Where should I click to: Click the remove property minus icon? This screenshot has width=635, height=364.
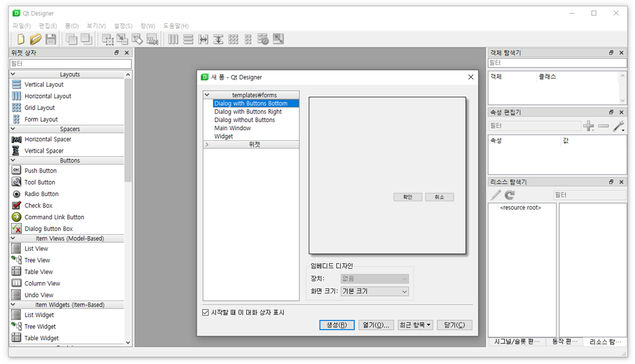pyautogui.click(x=603, y=126)
